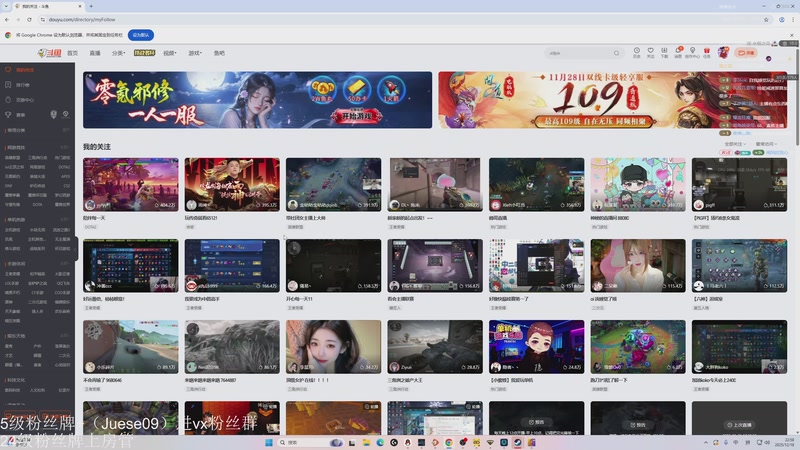The image size is (800, 450).
Task: Open the 消息 messages icon with badge
Action: coord(678,52)
